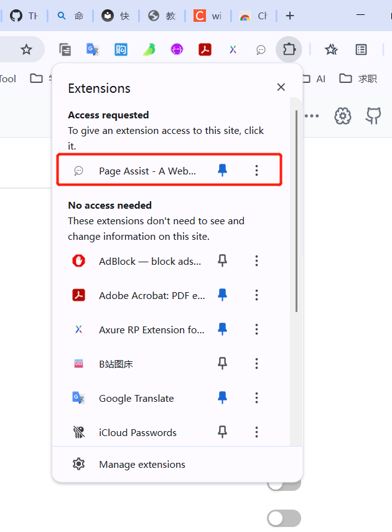This screenshot has height=532, width=392.
Task: Open a new browser tab
Action: pyautogui.click(x=289, y=16)
